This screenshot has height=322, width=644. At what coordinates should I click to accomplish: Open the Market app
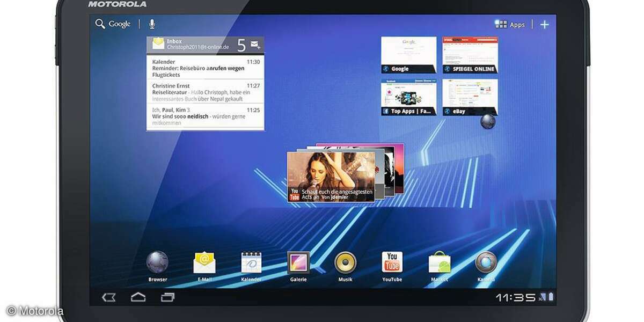point(440,262)
